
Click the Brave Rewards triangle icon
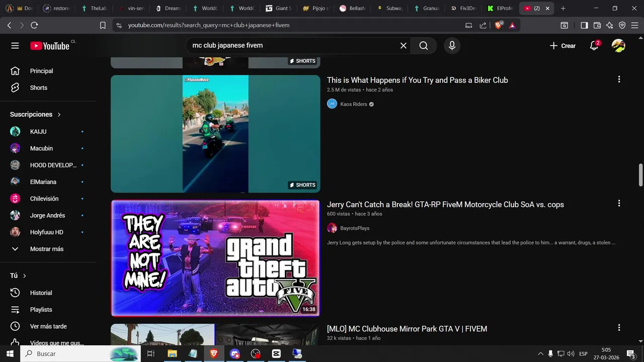(x=512, y=25)
